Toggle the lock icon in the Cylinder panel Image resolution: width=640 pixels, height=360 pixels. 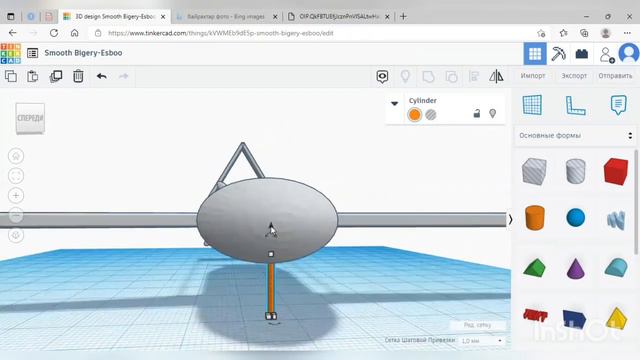coord(476,113)
